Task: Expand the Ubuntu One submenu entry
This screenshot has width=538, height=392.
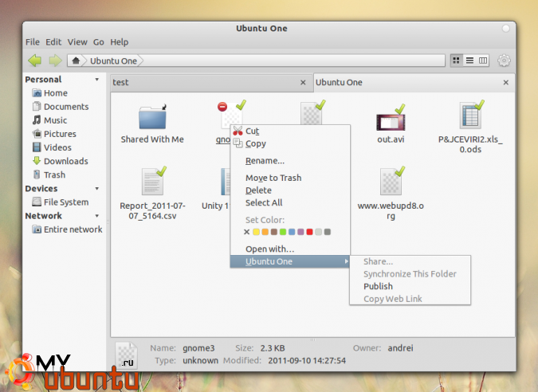Action: [290, 261]
